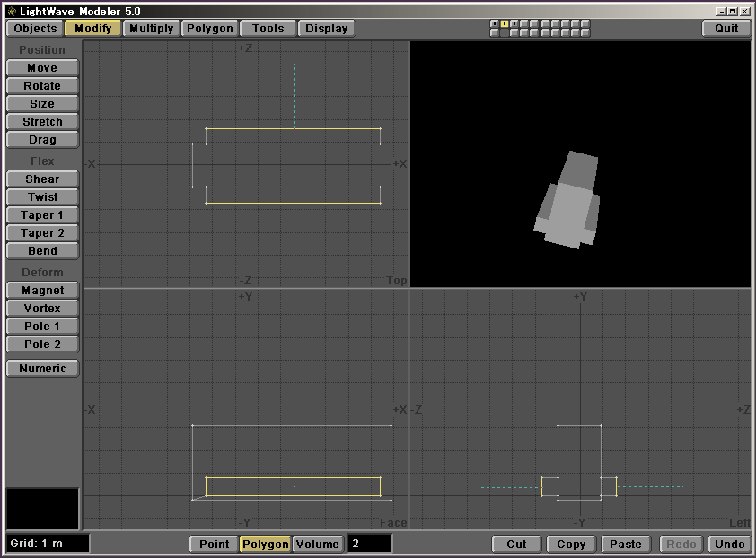756x558 pixels.
Task: Click the Move tool button
Action: click(42, 68)
